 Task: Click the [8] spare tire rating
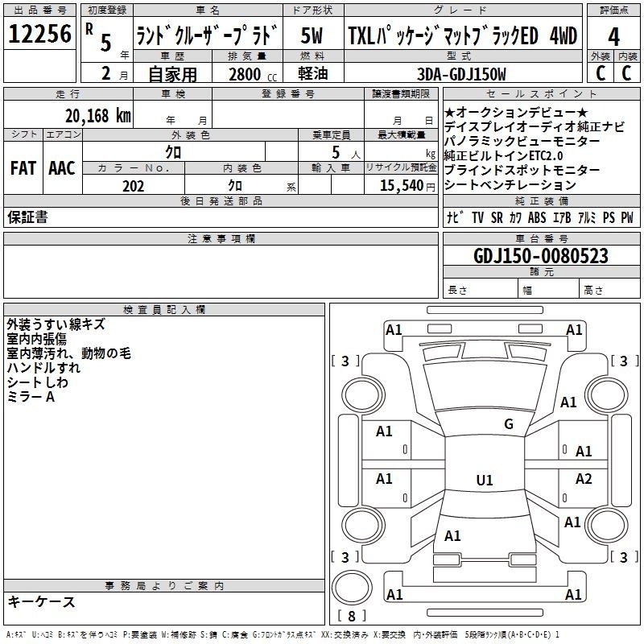[x=351, y=617]
